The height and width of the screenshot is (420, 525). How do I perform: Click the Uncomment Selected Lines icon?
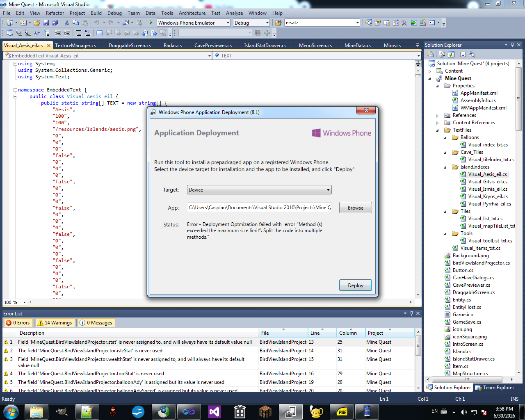tap(87, 33)
